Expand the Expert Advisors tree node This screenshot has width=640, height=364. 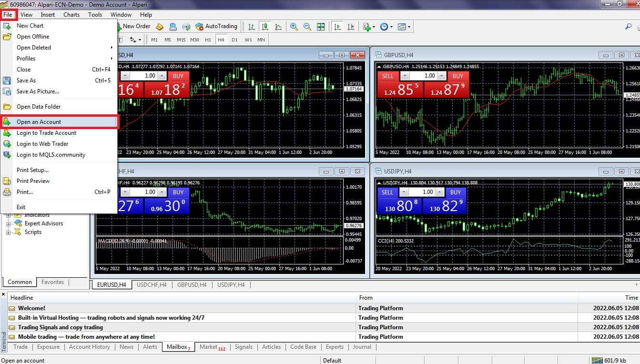8,223
